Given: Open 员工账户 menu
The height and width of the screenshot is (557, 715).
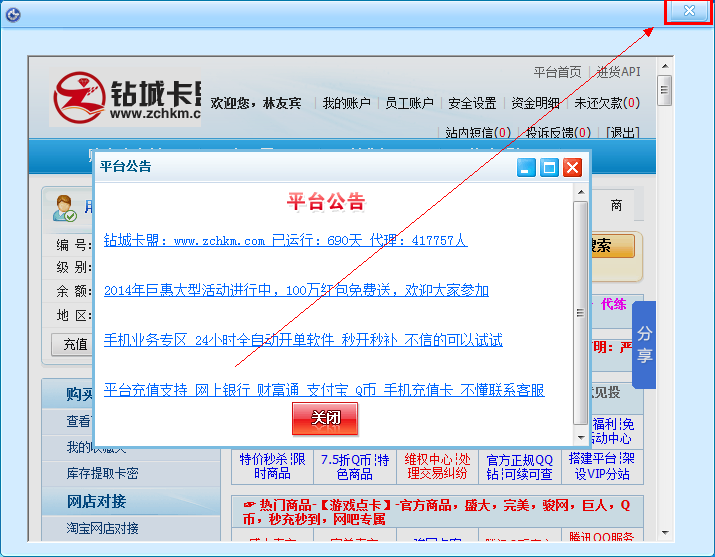Looking at the screenshot, I should (x=409, y=103).
